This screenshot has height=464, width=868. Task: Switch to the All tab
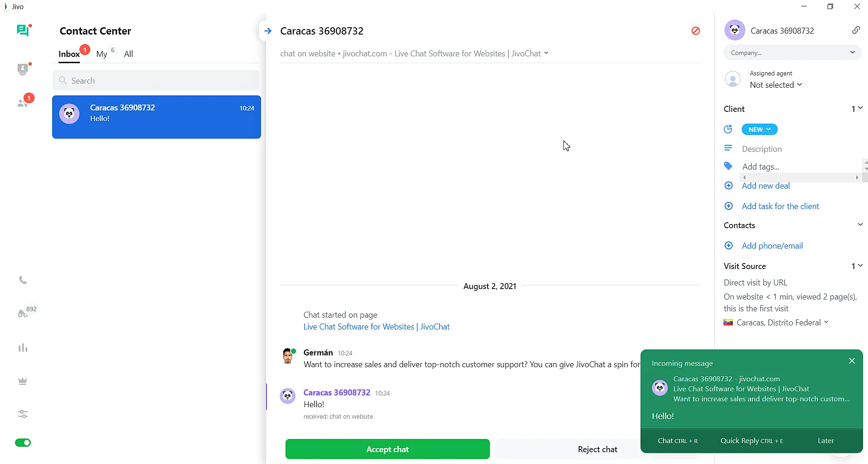pyautogui.click(x=128, y=54)
